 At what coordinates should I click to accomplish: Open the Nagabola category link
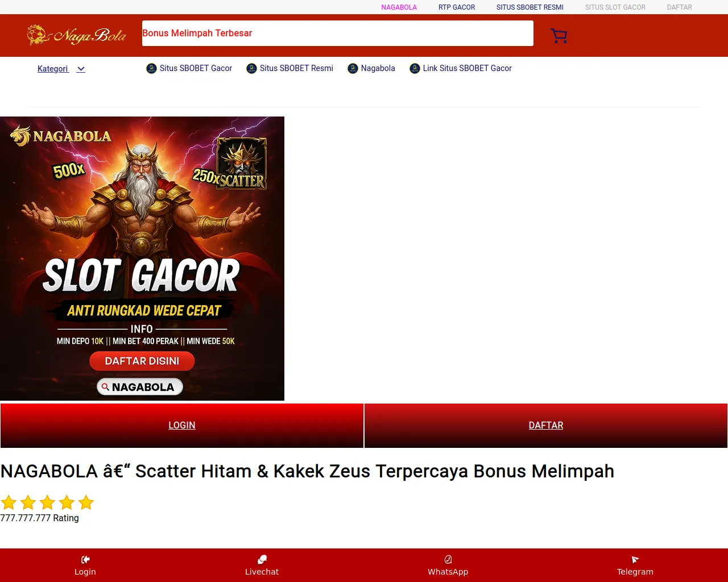378,68
